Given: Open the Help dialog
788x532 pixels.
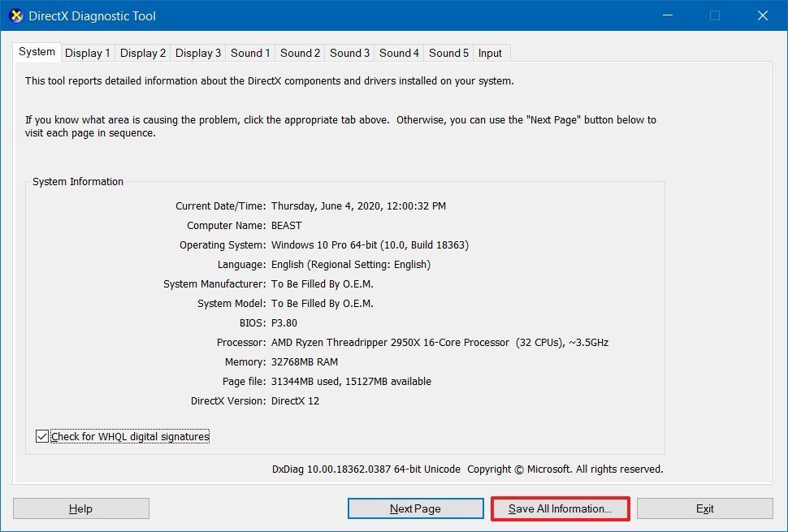Looking at the screenshot, I should pos(80,508).
